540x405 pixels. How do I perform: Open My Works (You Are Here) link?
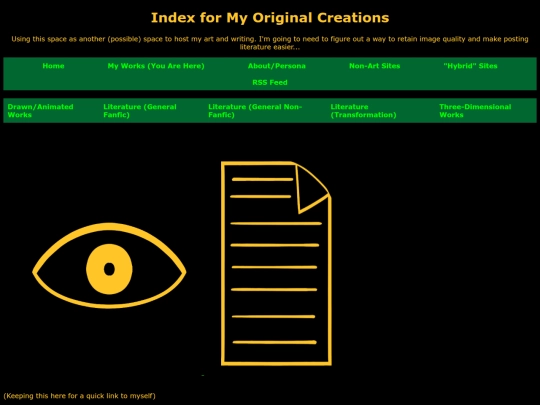(x=156, y=66)
